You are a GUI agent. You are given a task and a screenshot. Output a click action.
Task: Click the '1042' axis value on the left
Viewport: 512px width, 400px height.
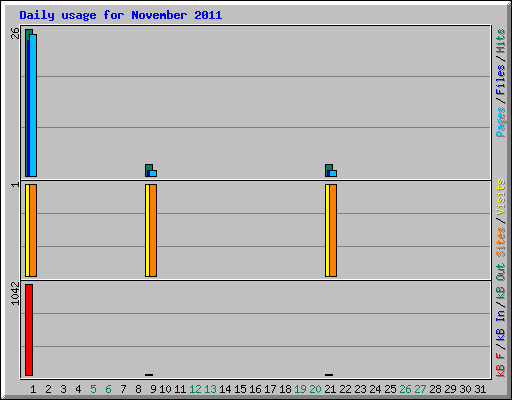point(15,293)
